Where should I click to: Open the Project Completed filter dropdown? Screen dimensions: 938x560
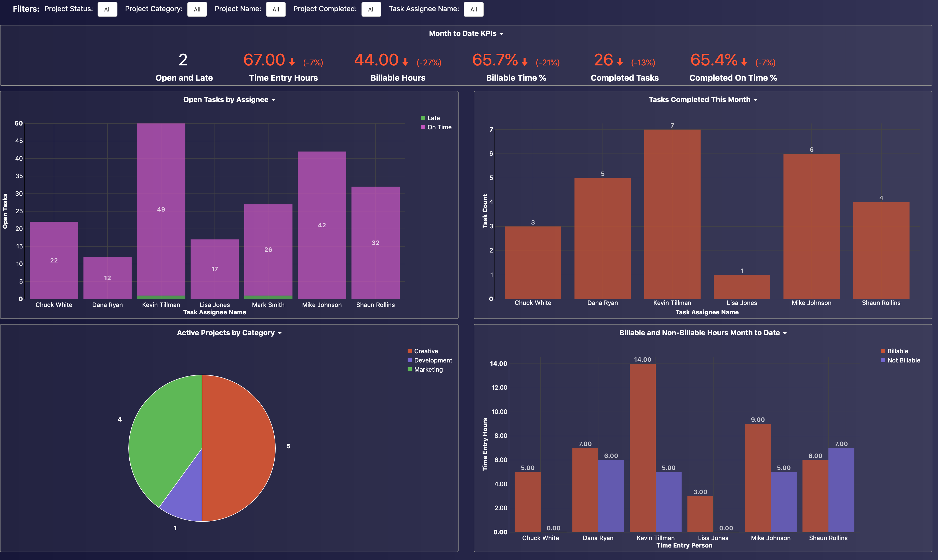[371, 9]
